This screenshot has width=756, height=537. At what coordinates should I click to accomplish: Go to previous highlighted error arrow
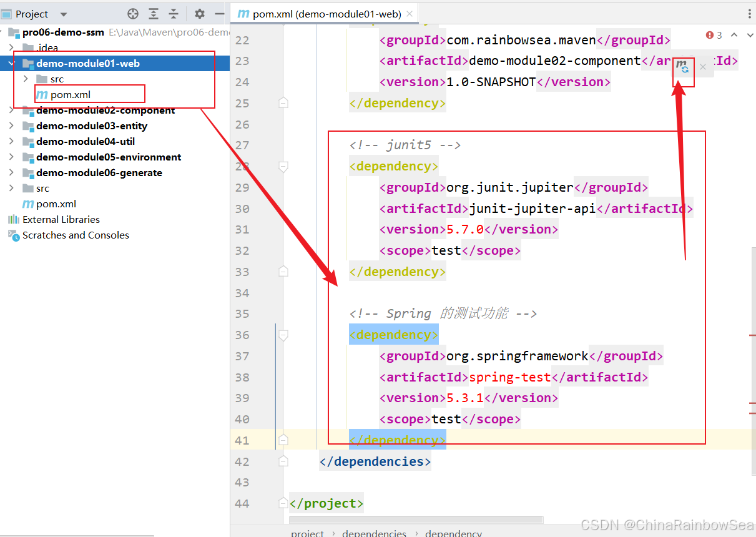tap(734, 35)
